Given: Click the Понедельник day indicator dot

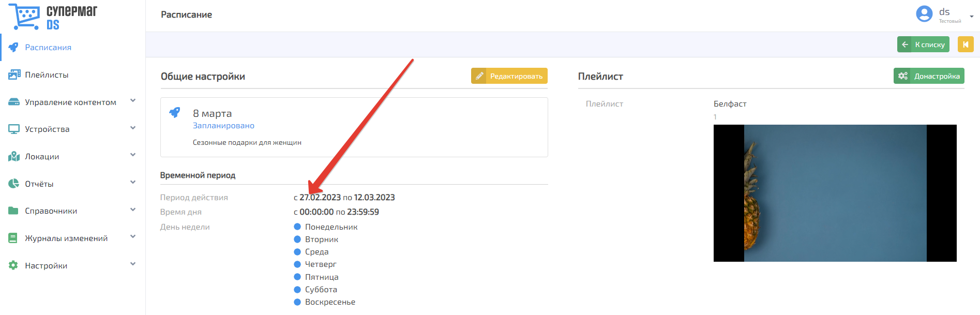Looking at the screenshot, I should (x=297, y=227).
